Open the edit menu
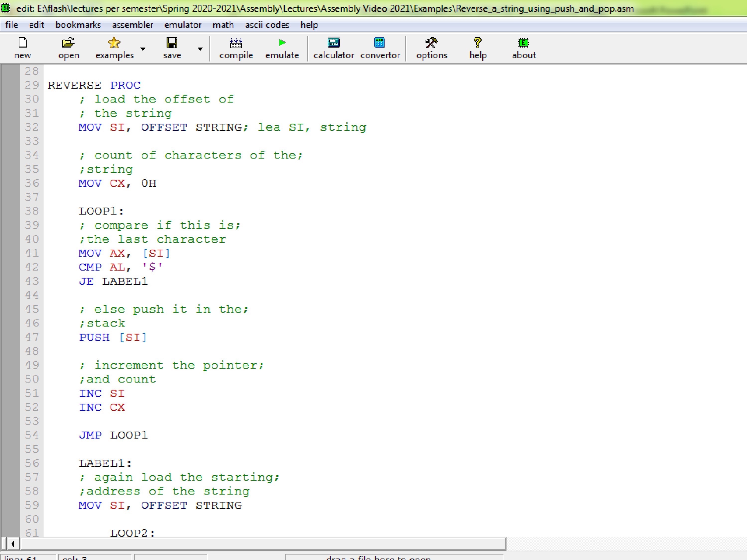This screenshot has height=560, width=747. tap(36, 25)
